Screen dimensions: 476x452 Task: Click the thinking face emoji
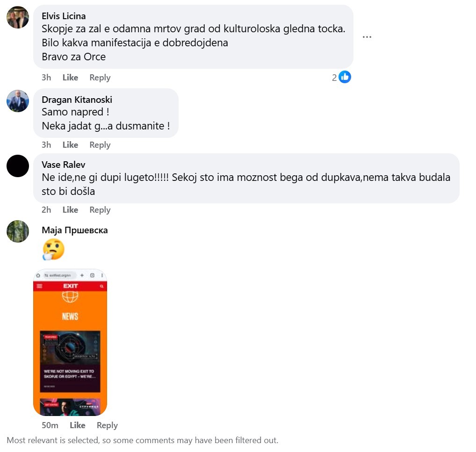53,250
